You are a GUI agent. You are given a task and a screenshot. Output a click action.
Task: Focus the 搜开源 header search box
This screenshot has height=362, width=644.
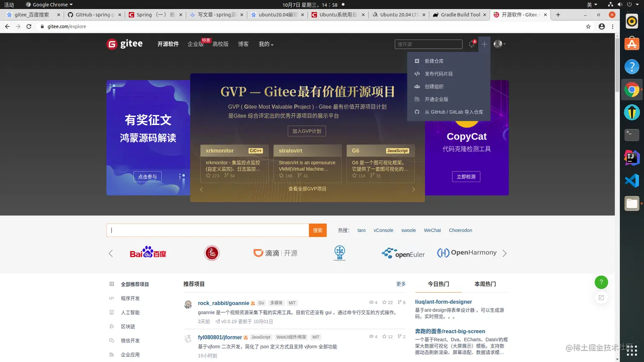pos(428,44)
